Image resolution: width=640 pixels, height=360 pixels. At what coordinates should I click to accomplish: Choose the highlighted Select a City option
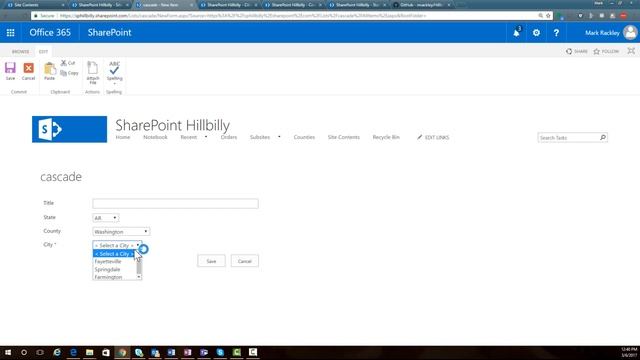click(114, 254)
